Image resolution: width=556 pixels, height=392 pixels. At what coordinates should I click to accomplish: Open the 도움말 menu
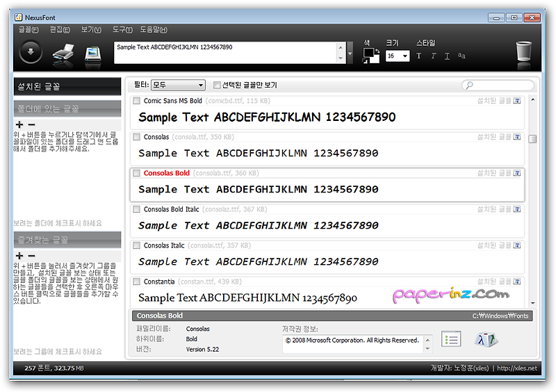click(154, 30)
